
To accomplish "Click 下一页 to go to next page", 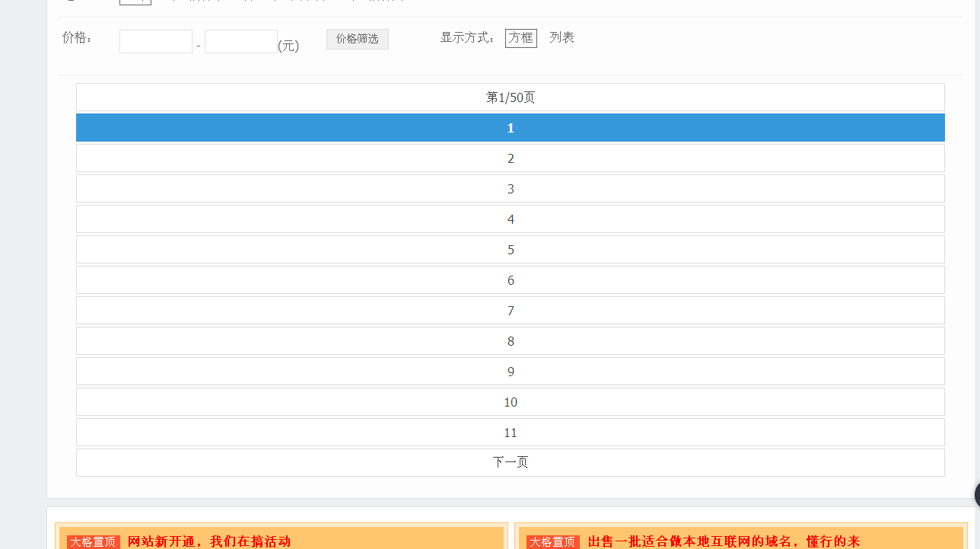I will point(510,462).
